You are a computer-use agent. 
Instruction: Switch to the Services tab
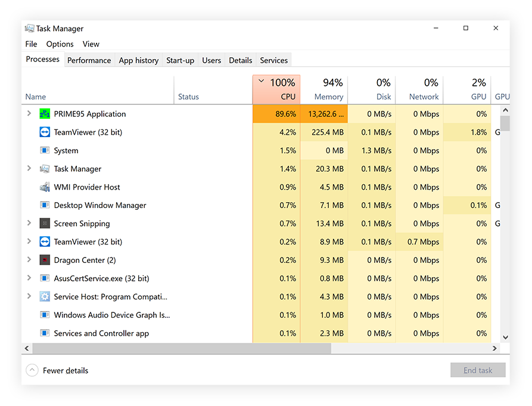274,60
